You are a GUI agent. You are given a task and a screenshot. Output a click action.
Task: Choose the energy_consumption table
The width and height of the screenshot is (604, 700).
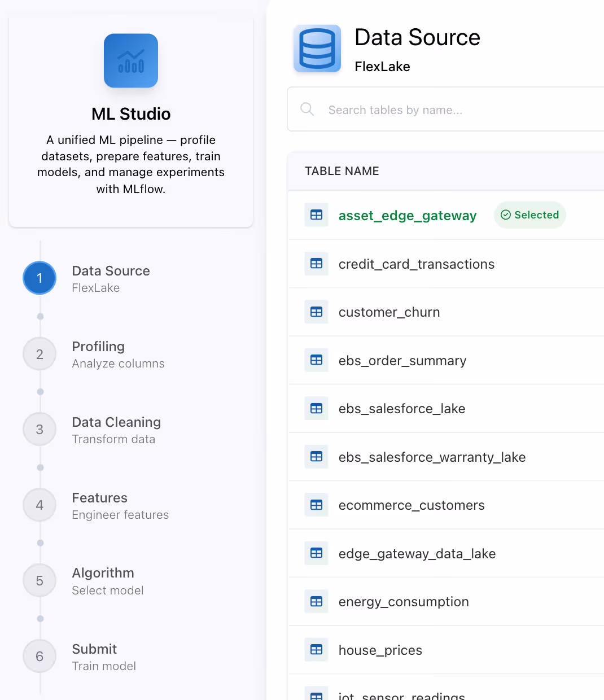404,602
